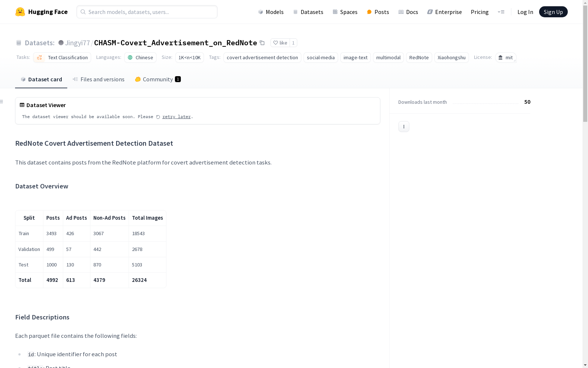Click the mit license tag

506,57
